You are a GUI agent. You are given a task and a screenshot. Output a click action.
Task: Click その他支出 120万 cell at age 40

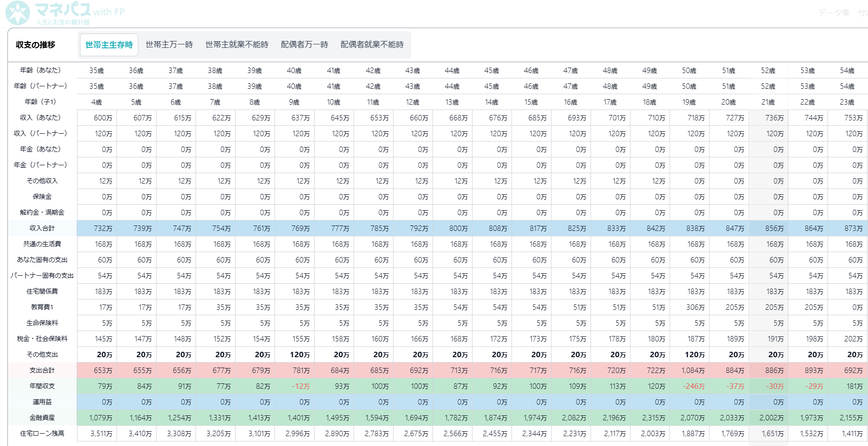299,355
